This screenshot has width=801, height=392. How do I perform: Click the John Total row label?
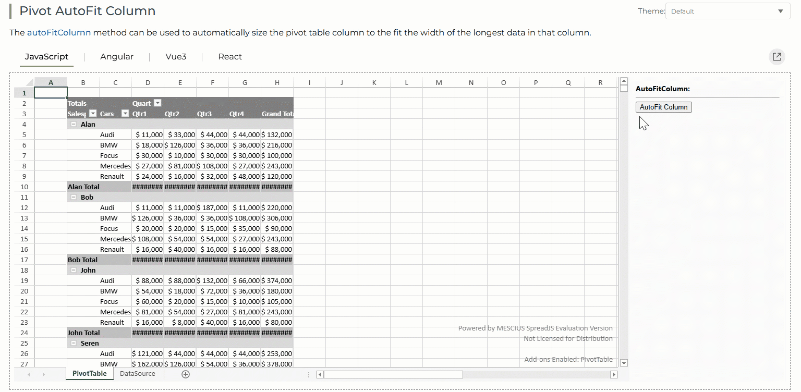pos(83,333)
